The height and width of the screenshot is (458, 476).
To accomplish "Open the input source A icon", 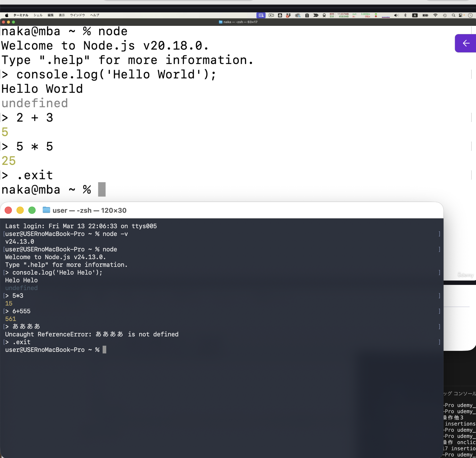I will pos(415,15).
